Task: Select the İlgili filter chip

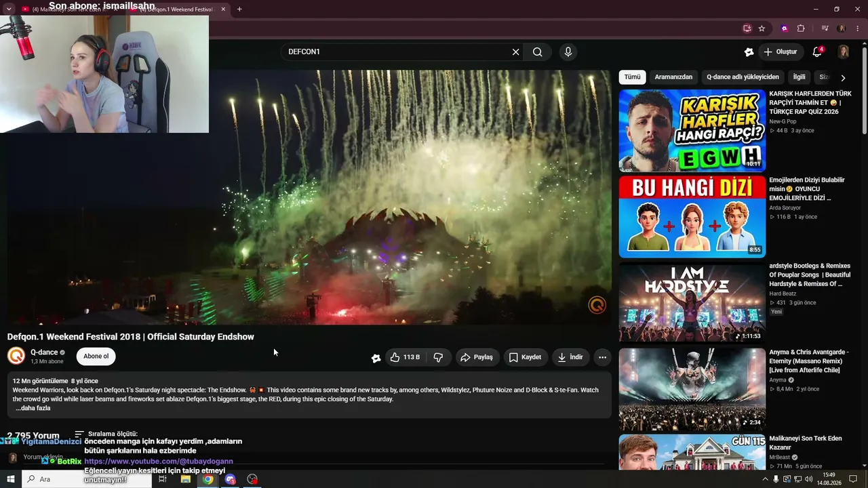Action: (x=800, y=77)
